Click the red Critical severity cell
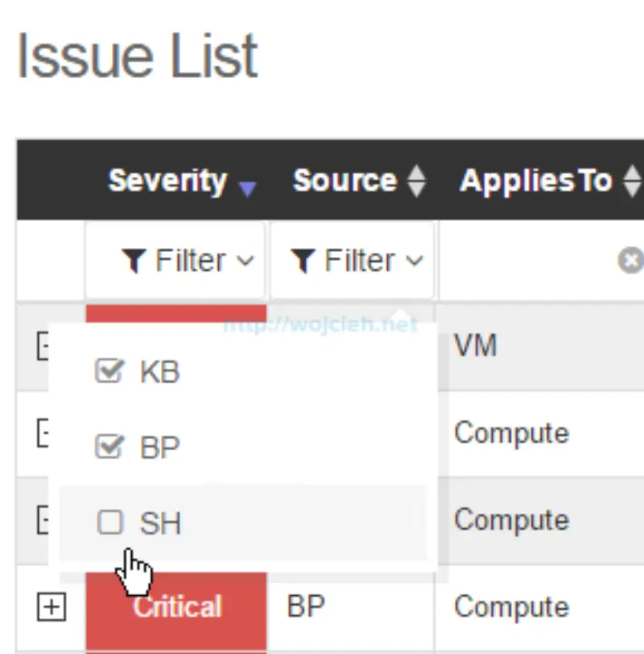This screenshot has height=654, width=644. (x=176, y=607)
